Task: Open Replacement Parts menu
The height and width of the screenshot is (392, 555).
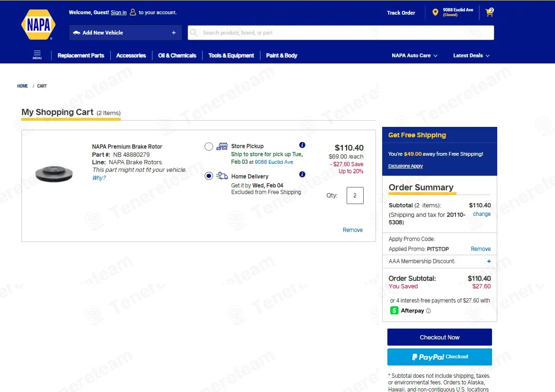Action: tap(81, 55)
